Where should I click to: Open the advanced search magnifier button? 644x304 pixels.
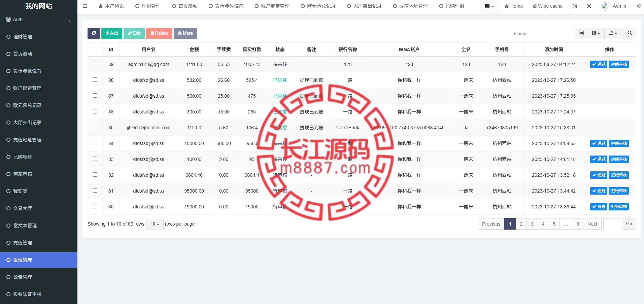point(630,33)
